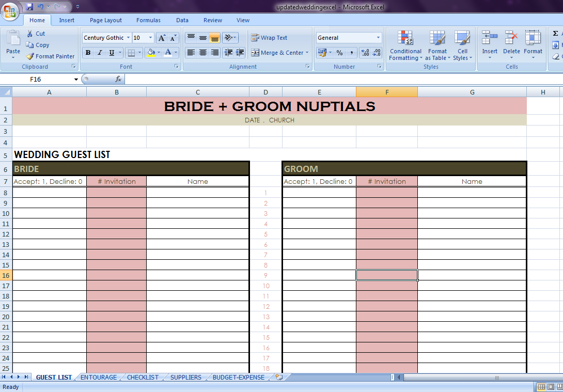This screenshot has height=392, width=563.
Task: Expand the Merge & Center dropdown arrow
Action: [307, 53]
